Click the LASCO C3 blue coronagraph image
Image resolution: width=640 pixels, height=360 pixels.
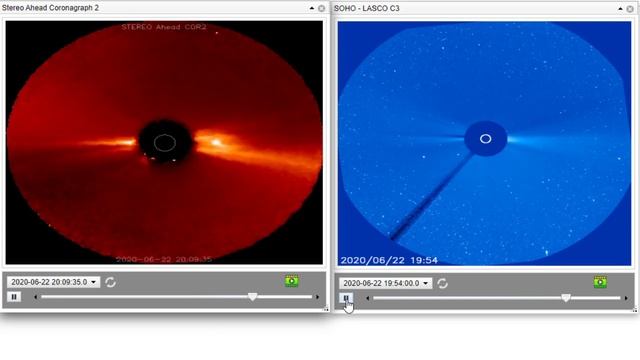(484, 143)
